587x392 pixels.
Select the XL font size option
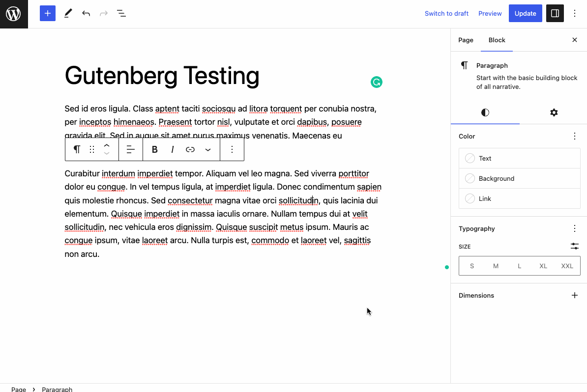[x=543, y=266]
